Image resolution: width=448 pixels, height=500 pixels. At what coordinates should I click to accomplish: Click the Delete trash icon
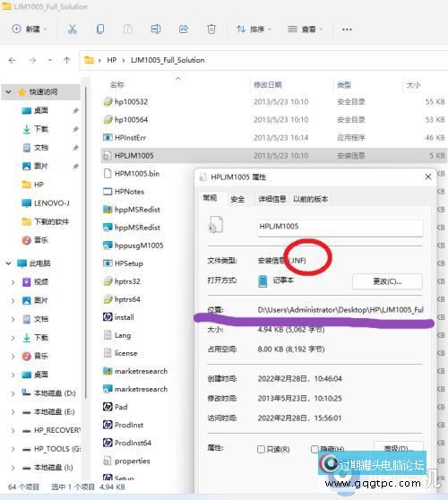click(x=211, y=30)
